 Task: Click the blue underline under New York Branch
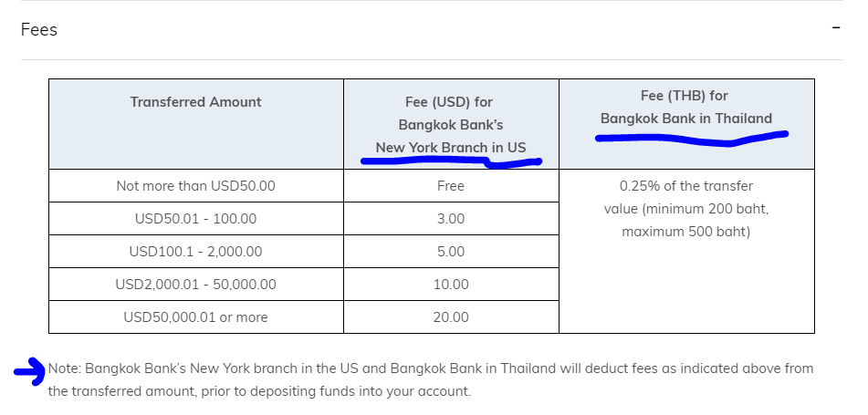(451, 161)
